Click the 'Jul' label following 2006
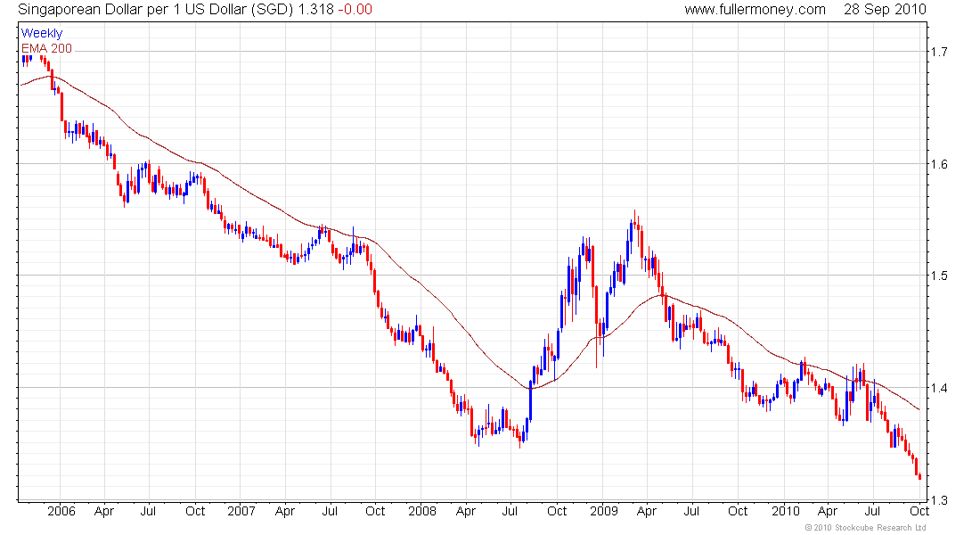This screenshot has width=980, height=535. (148, 511)
